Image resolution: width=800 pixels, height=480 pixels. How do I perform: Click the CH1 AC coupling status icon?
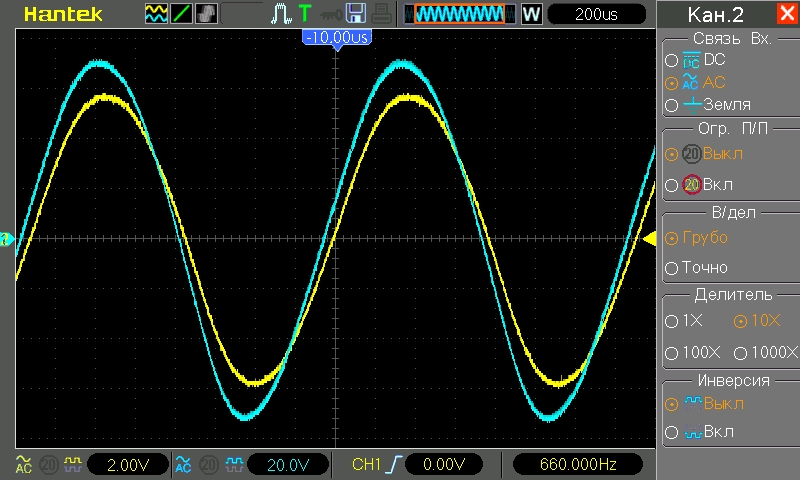(x=23, y=464)
